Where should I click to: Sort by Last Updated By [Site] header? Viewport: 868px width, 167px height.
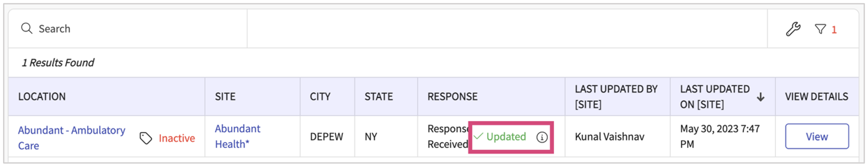[x=616, y=97]
